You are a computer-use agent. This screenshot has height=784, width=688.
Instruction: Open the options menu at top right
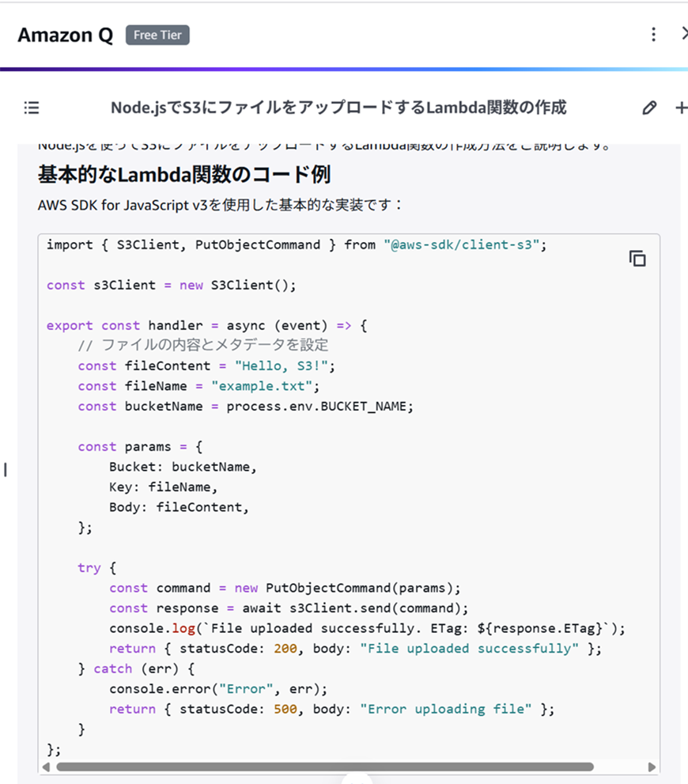pos(653,33)
